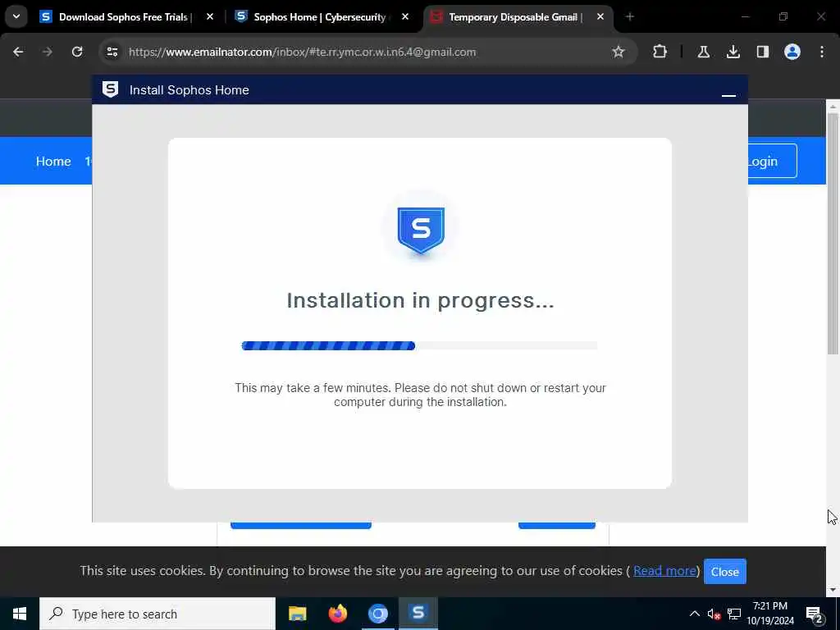Viewport: 840px width, 630px height.
Task: Open File Explorer from taskbar
Action: [297, 614]
